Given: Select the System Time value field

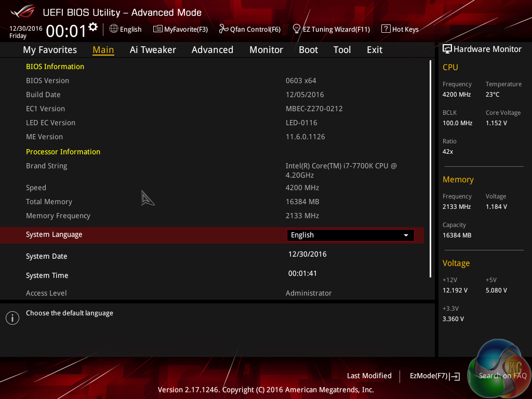Looking at the screenshot, I should pyautogui.click(x=302, y=274).
